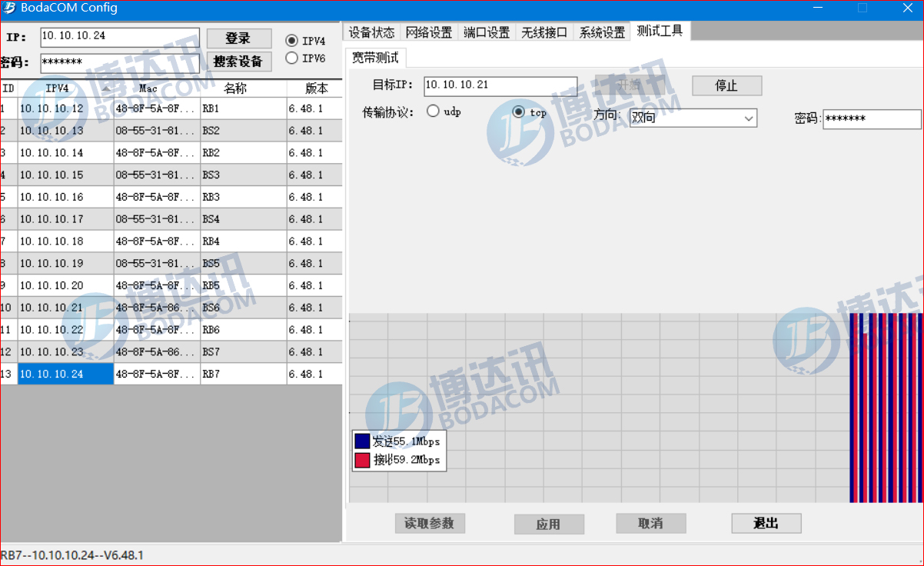The width and height of the screenshot is (924, 566).
Task: Click the 登录 login button
Action: coord(238,38)
